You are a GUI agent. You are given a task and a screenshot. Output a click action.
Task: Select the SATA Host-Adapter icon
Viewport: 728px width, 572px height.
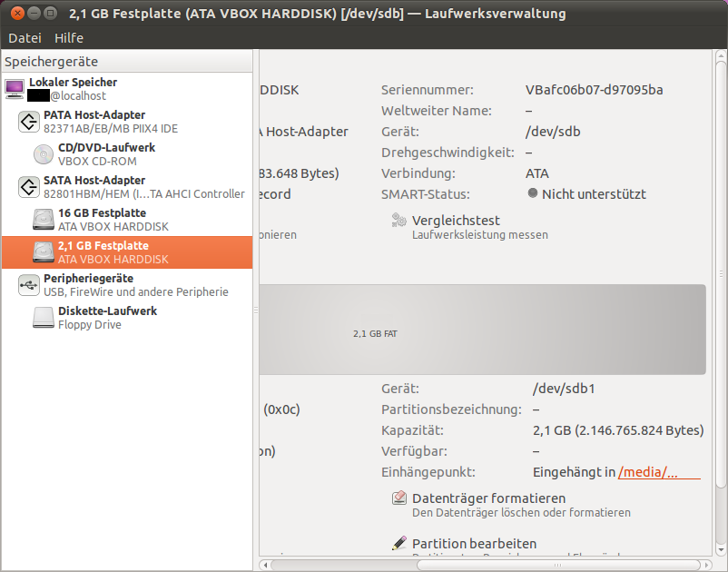click(x=29, y=187)
